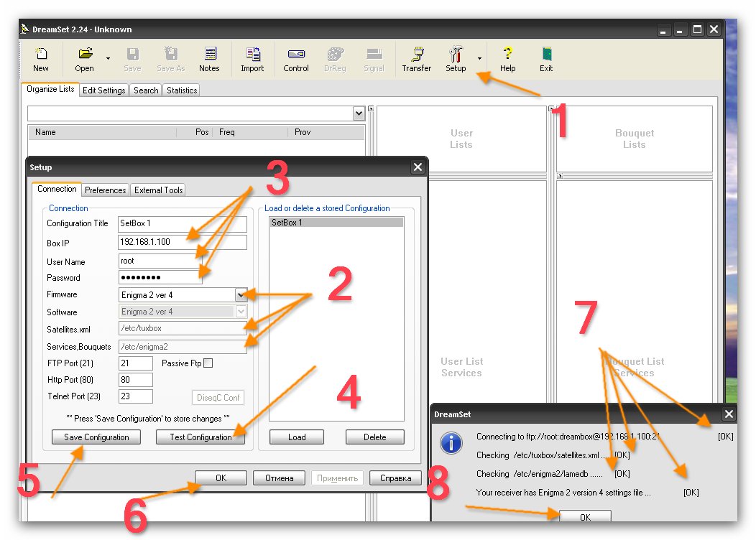Click the Применить button
This screenshot has width=756, height=540.
point(337,478)
